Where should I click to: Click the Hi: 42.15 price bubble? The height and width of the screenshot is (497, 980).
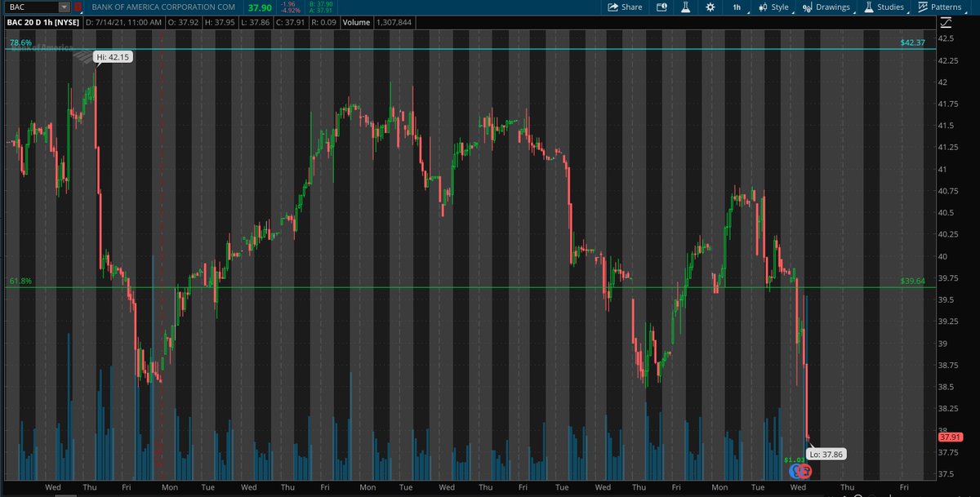point(113,57)
